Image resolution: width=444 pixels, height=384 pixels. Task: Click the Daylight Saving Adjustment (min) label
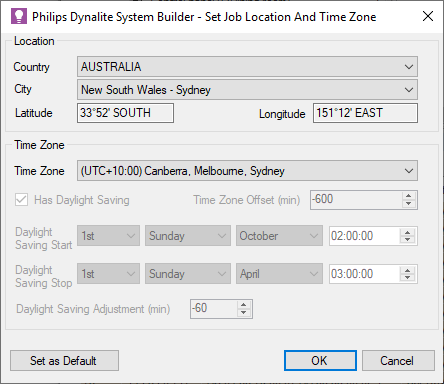93,309
